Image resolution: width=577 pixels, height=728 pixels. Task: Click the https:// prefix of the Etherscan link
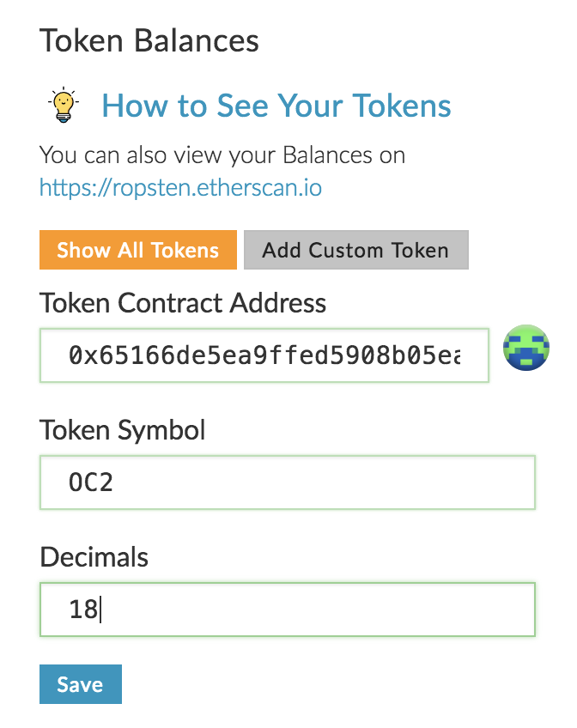point(76,187)
